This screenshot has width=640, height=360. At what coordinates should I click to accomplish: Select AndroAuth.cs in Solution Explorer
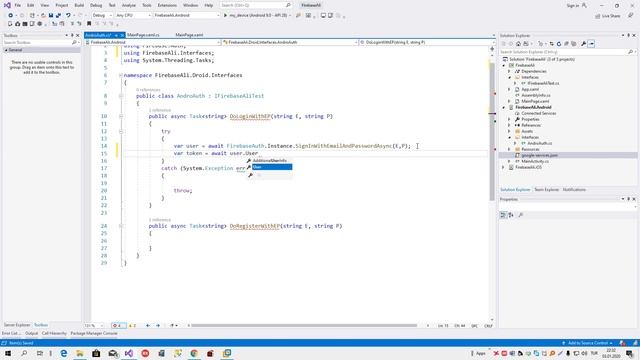(x=540, y=143)
